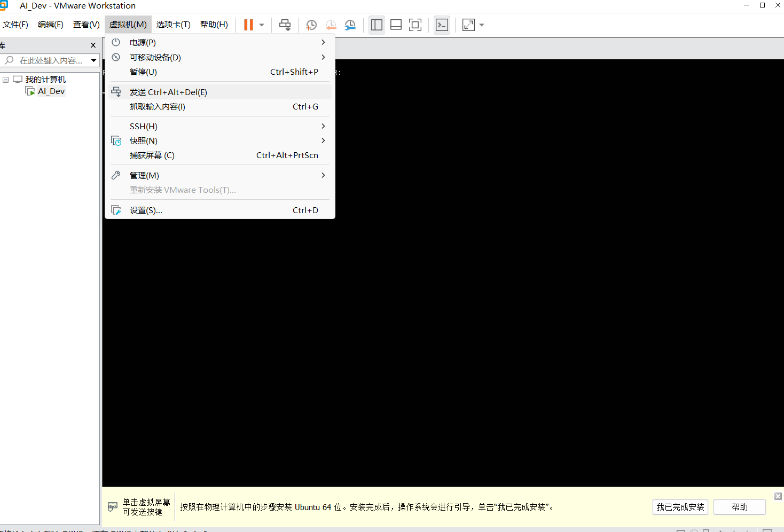
Task: Collapse the 我的计算机 tree node
Action: point(5,79)
